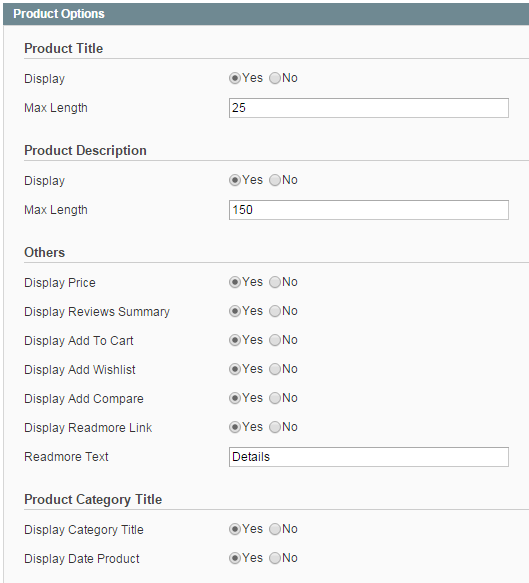Set Display Price to No
Viewport: 529px width, 583px height.
[x=275, y=282]
